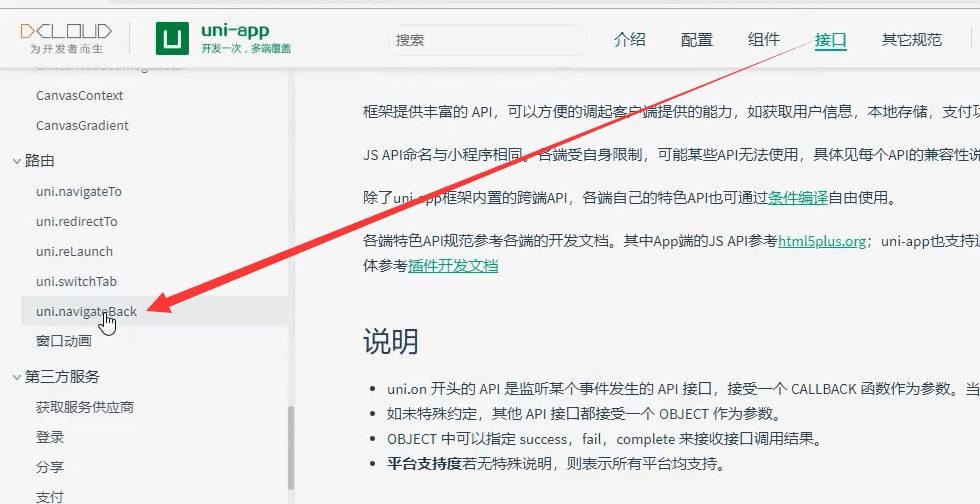This screenshot has width=980, height=504.
Task: Open uni.reLaunch doc page
Action: [x=74, y=251]
